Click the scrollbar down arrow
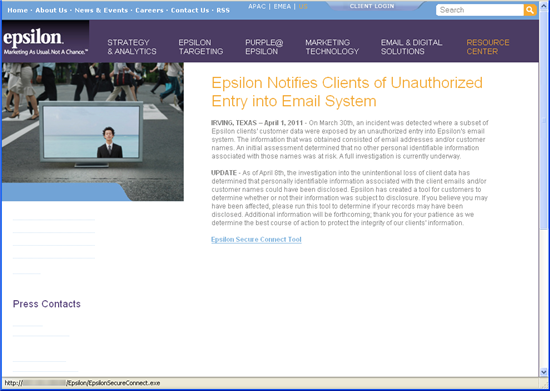Image resolution: width=550 pixels, height=391 pixels. coord(544,372)
